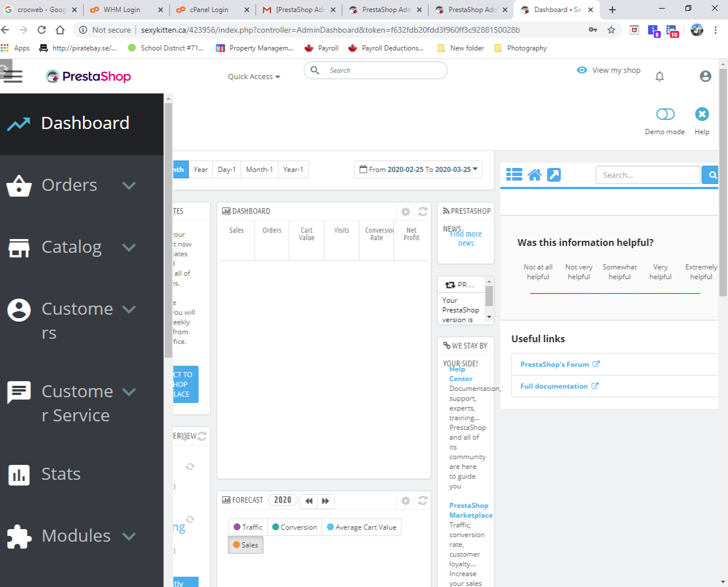Click the PrestaShop logo
Screen dimensions: 728x587
[89, 76]
